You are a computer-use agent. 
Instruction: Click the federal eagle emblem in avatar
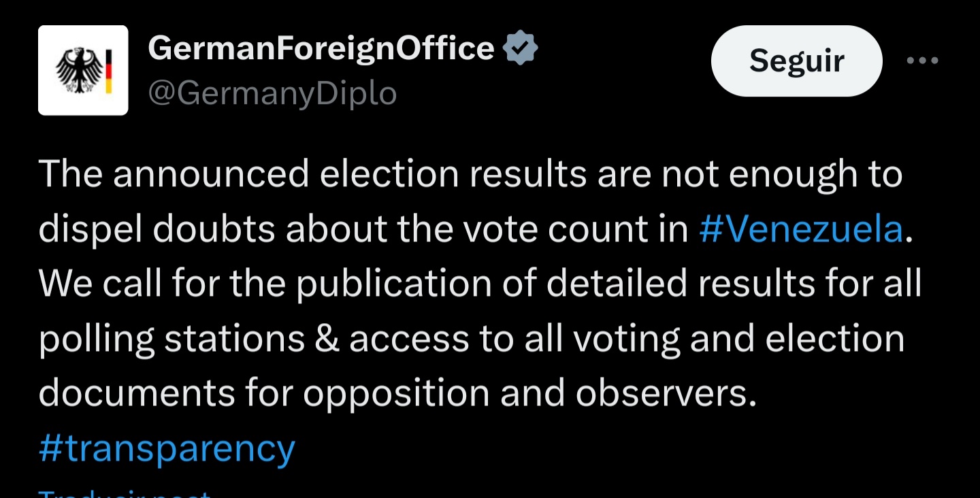tap(78, 69)
